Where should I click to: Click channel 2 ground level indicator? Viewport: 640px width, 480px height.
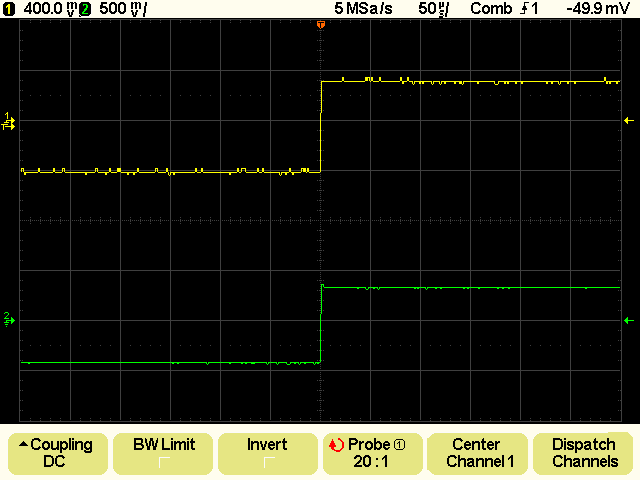[x=9, y=320]
